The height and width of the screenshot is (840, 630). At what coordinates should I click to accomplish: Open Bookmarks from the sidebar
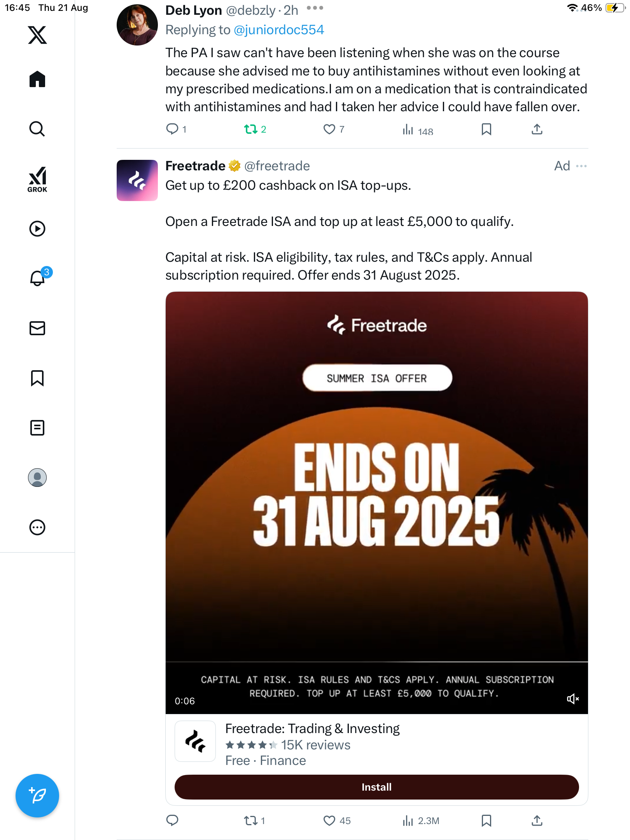[x=37, y=378]
